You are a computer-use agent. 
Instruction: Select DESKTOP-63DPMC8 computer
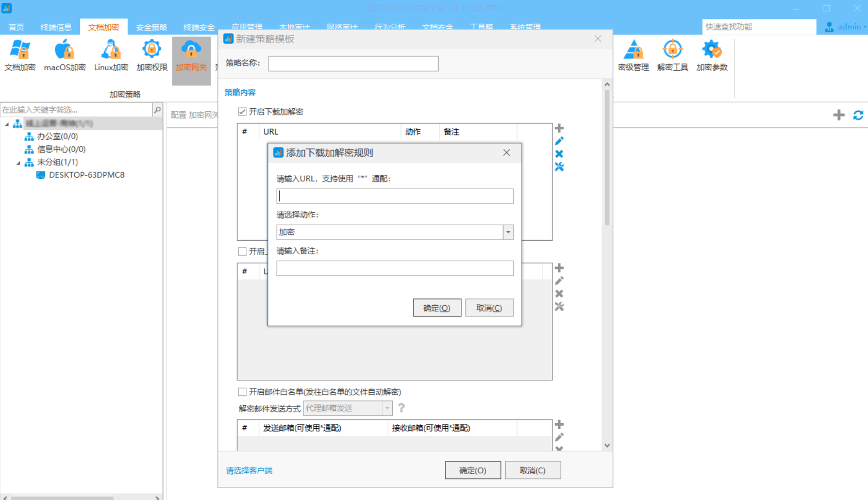tap(87, 175)
